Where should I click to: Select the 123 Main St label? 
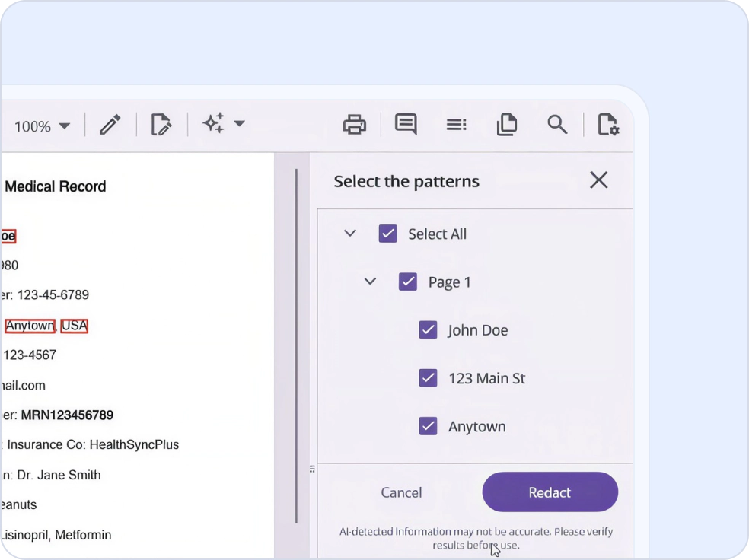click(x=486, y=379)
